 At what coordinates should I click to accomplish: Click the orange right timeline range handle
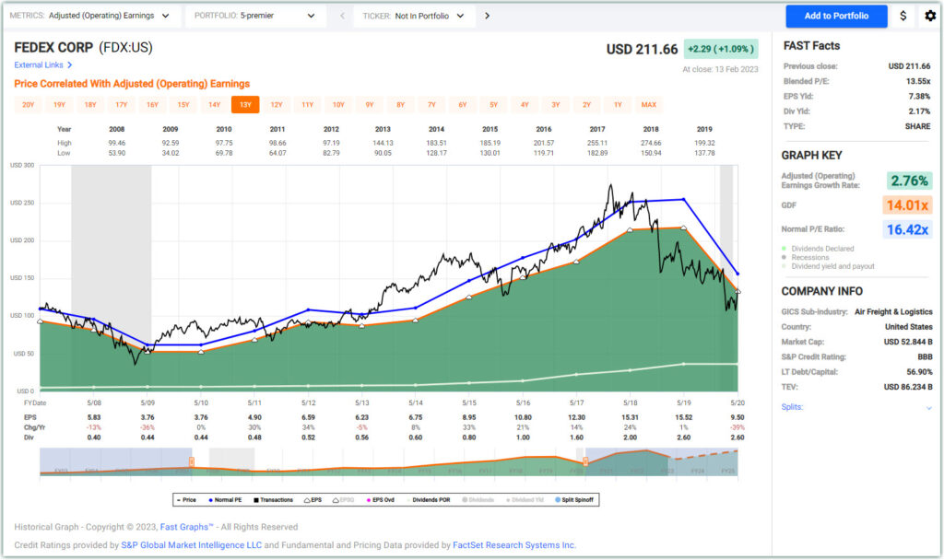584,461
